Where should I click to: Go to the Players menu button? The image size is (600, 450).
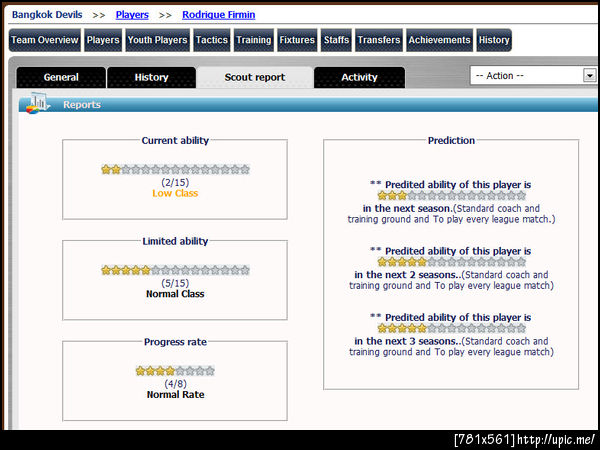pyautogui.click(x=103, y=40)
